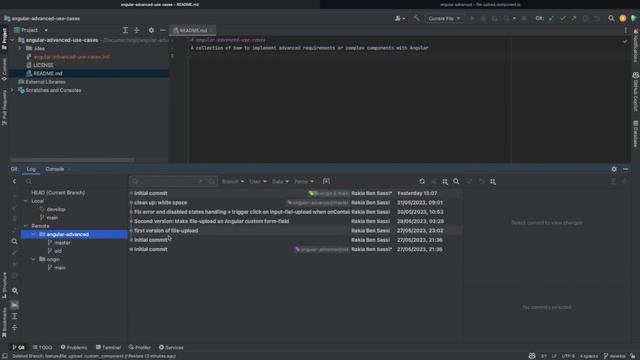This screenshot has width=640, height=360.
Task: Click the refresh log icon
Action: 422,181
